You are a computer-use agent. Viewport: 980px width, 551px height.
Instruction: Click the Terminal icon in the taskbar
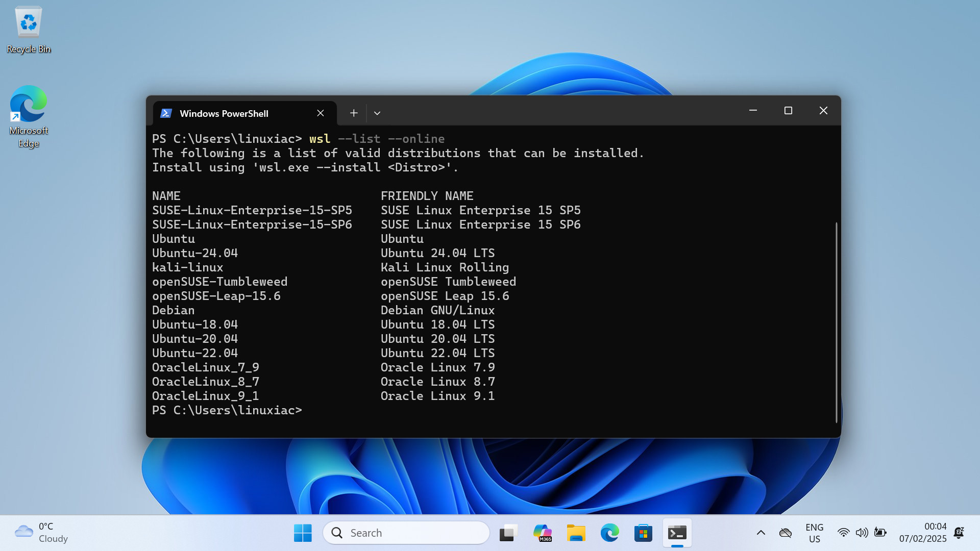(x=677, y=533)
